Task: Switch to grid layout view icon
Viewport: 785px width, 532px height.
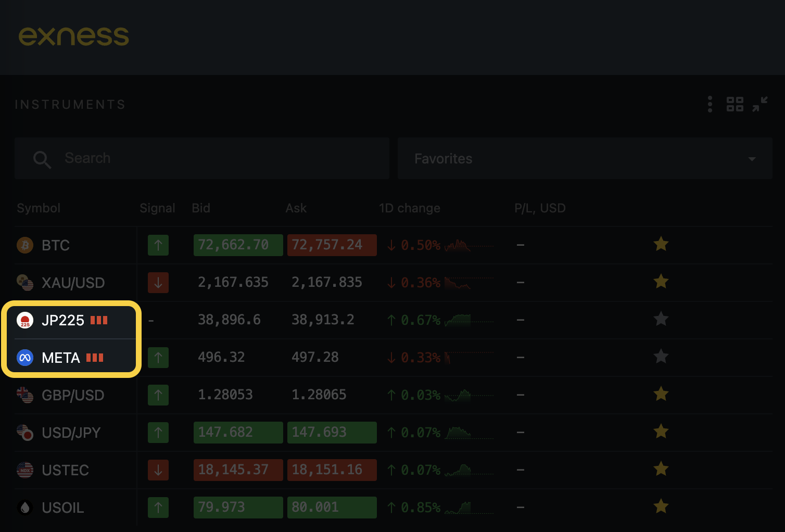Action: pyautogui.click(x=735, y=104)
